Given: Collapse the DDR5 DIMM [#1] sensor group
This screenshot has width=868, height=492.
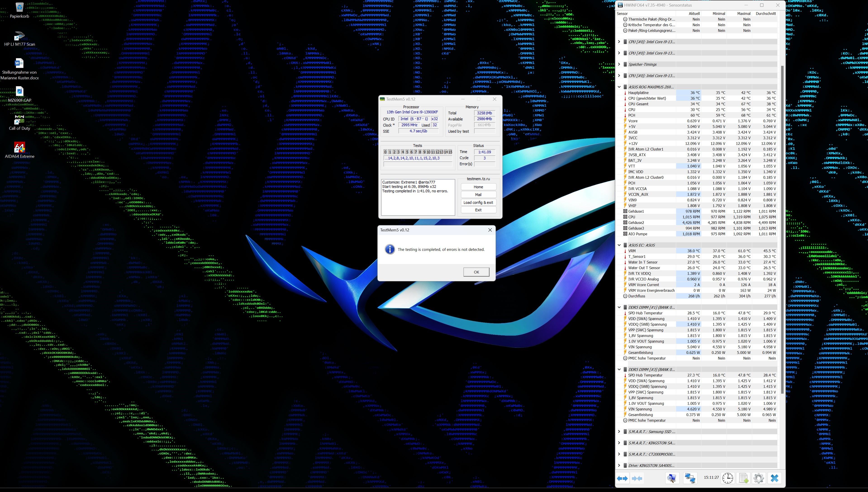Looking at the screenshot, I should point(619,307).
